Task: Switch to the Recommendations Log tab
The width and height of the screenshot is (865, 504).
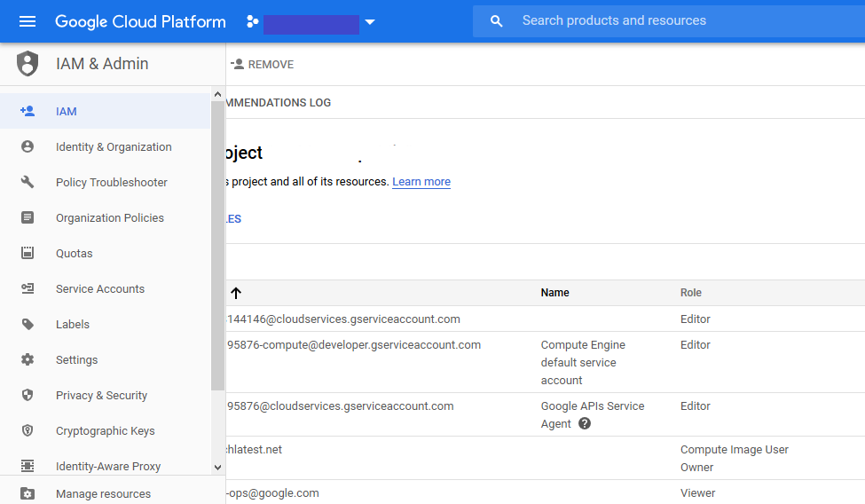Action: (x=278, y=103)
